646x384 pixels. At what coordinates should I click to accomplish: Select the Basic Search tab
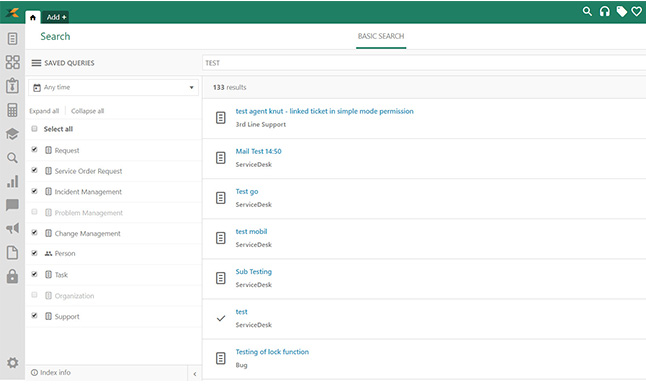tap(381, 36)
